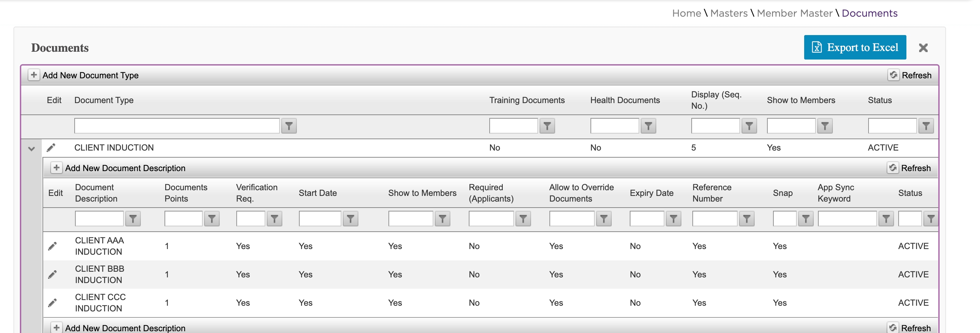Click ACTIVE status in CLIENT INDUCTION row

click(883, 148)
